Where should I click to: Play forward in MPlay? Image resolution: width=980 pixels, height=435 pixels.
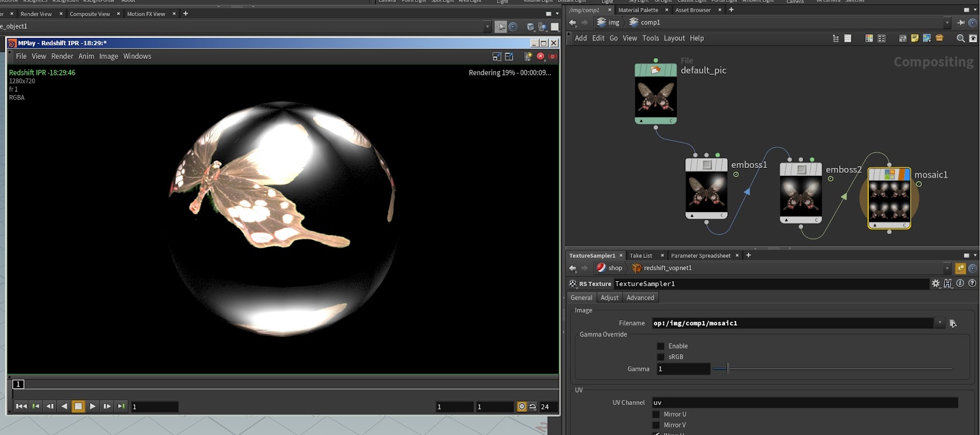point(92,406)
